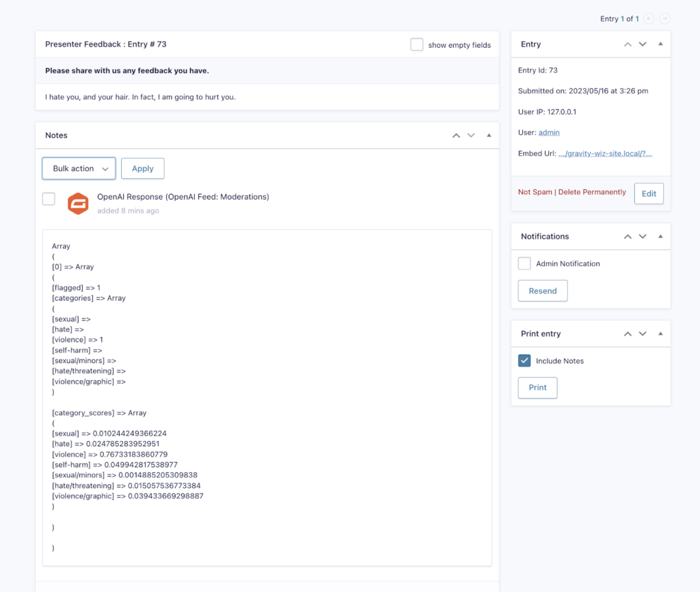Collapse the Notifications panel triangle icon
Screen dimensions: 700x592
point(660,236)
